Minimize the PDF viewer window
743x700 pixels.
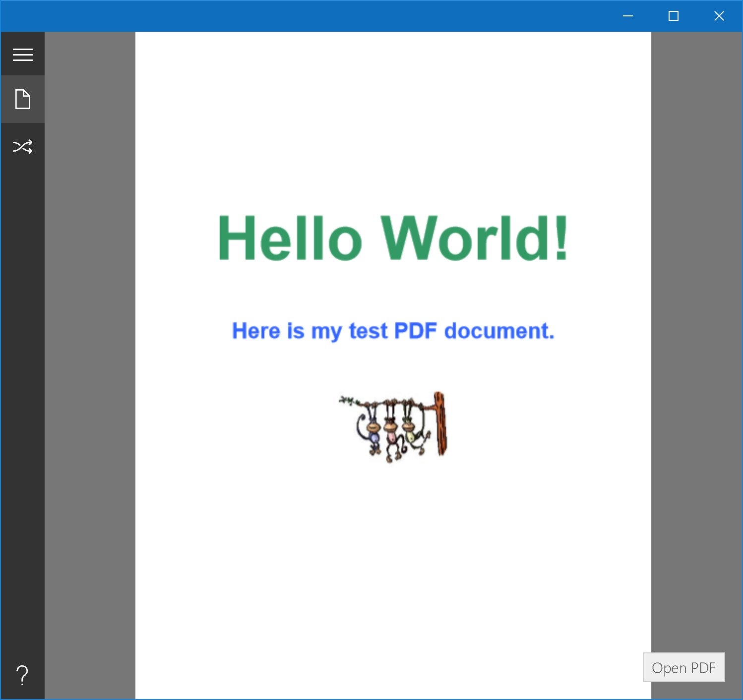[628, 16]
